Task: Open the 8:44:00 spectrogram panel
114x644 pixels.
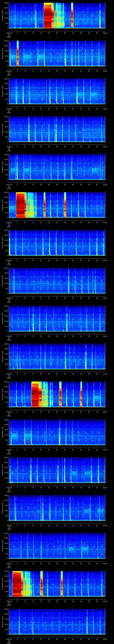Action: pyautogui.click(x=57, y=280)
